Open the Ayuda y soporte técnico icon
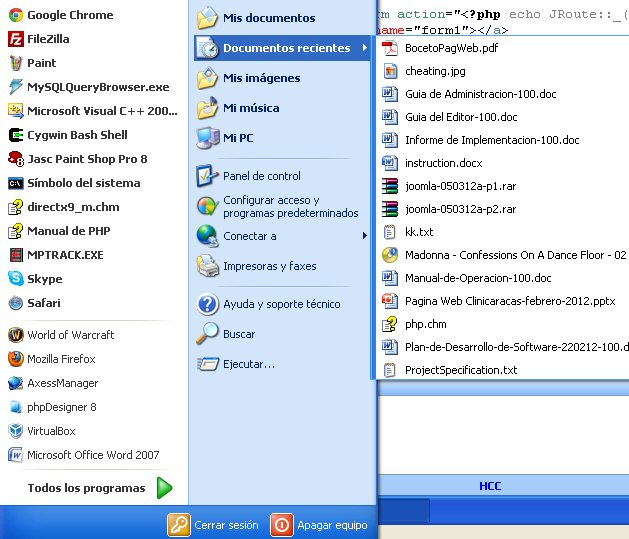This screenshot has height=539, width=629. click(207, 304)
